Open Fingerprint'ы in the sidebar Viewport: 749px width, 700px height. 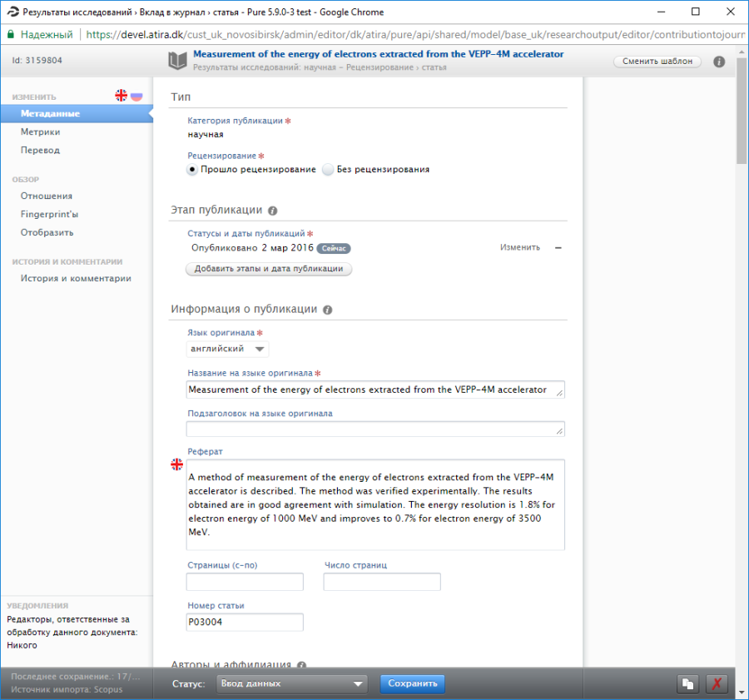[x=49, y=214]
